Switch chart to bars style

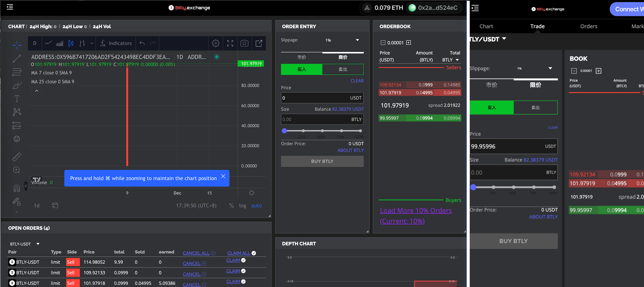coord(82,43)
